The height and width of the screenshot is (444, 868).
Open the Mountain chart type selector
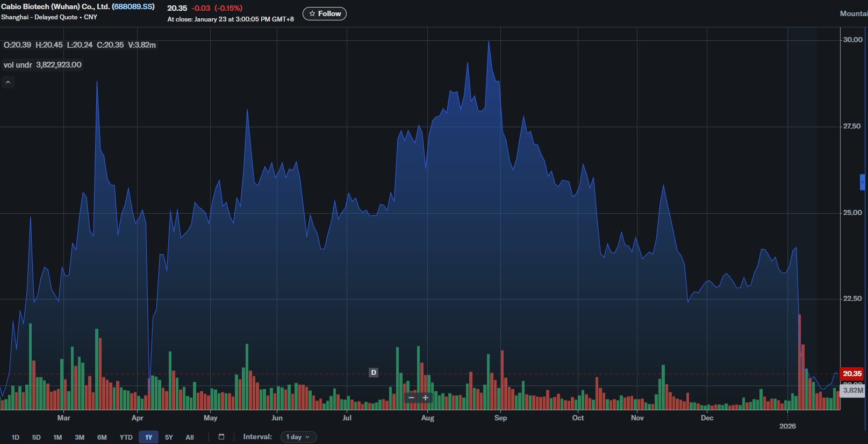click(853, 13)
